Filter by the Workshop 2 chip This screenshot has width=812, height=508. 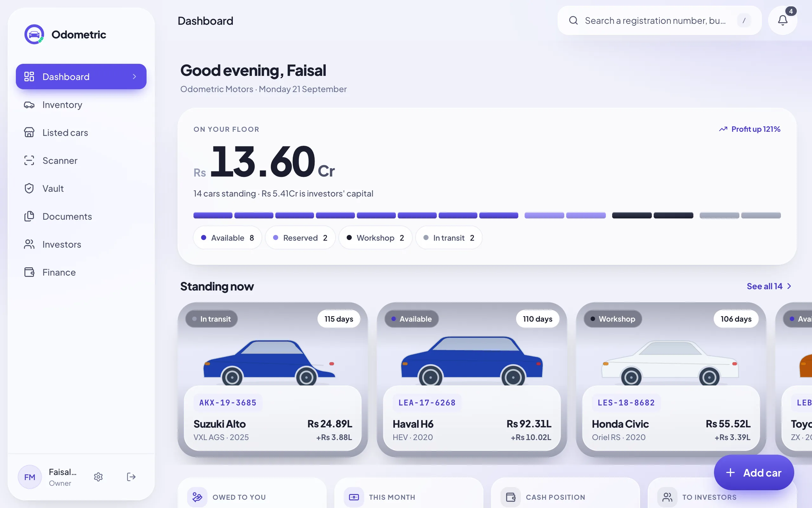[x=375, y=237]
